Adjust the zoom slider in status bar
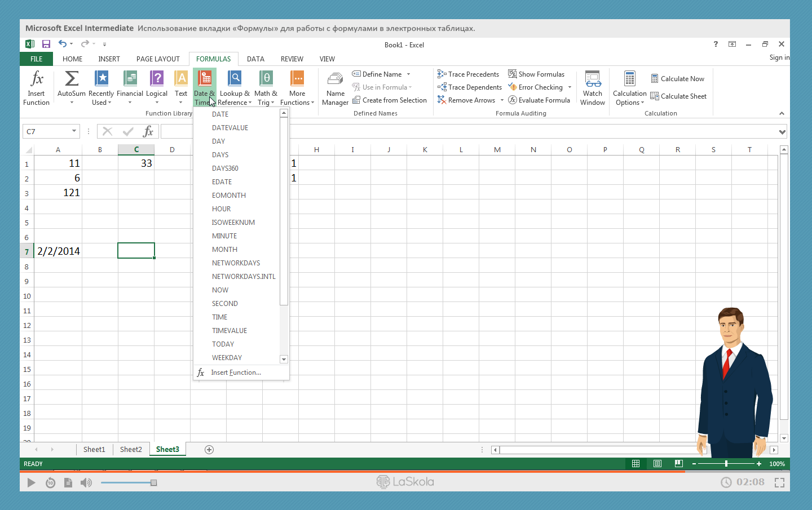812x510 pixels. click(726, 464)
